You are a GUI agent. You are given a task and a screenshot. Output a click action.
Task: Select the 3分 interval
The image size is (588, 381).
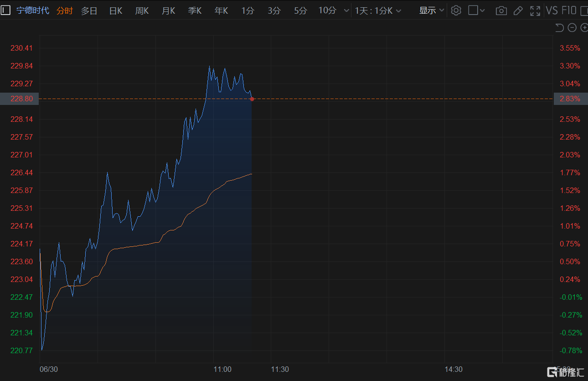(274, 10)
